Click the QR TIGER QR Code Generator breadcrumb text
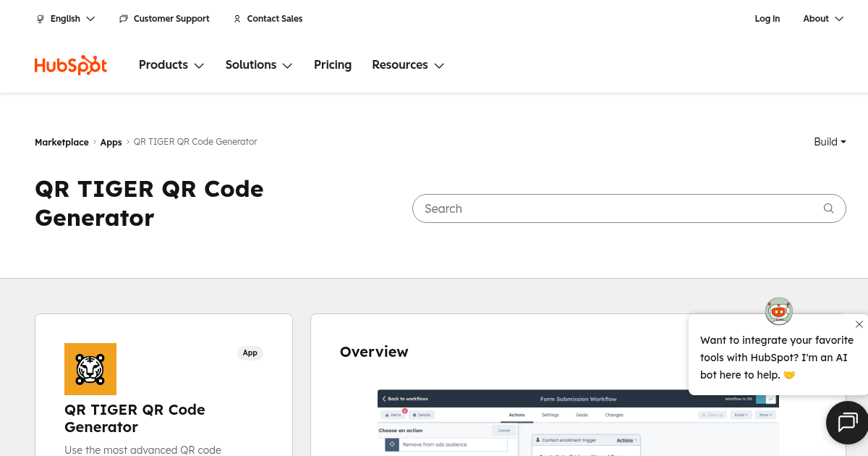The height and width of the screenshot is (456, 868). tap(195, 142)
